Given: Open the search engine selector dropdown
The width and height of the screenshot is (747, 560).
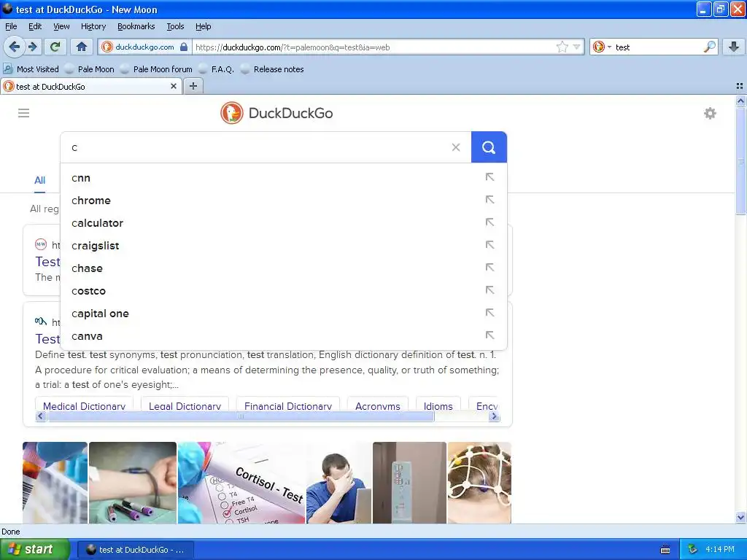Looking at the screenshot, I should (x=602, y=47).
